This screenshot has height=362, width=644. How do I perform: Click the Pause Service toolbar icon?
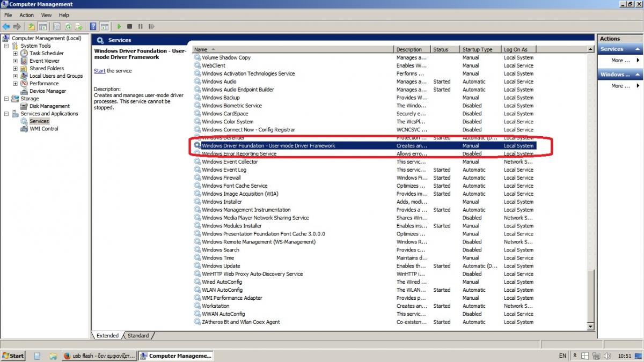[x=141, y=26]
